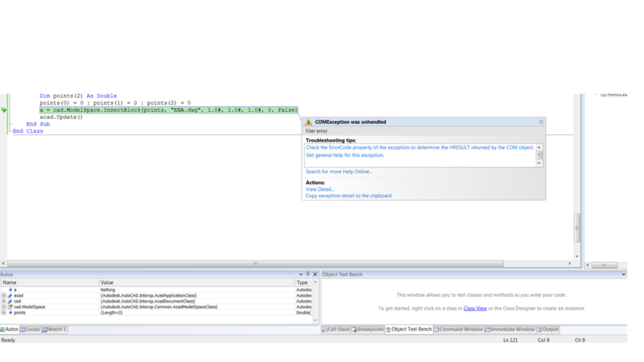Click the Dim points(2) As Double line
Screen dimensions: 644x362
click(x=78, y=96)
